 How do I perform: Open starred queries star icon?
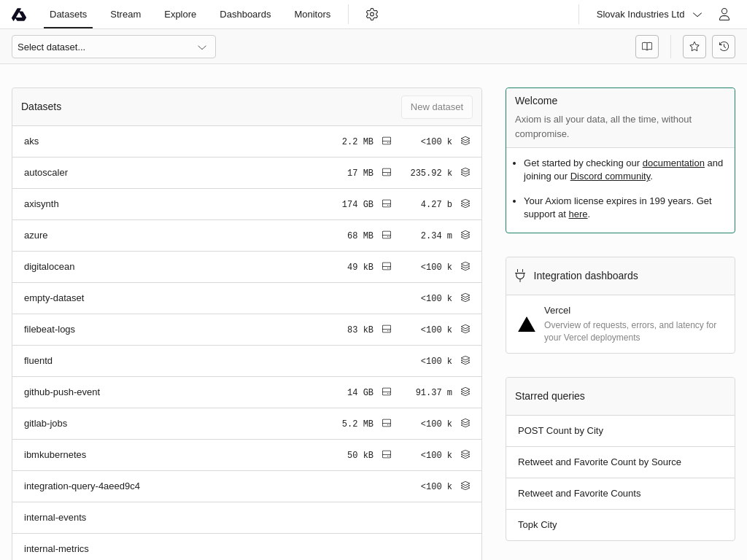(694, 47)
